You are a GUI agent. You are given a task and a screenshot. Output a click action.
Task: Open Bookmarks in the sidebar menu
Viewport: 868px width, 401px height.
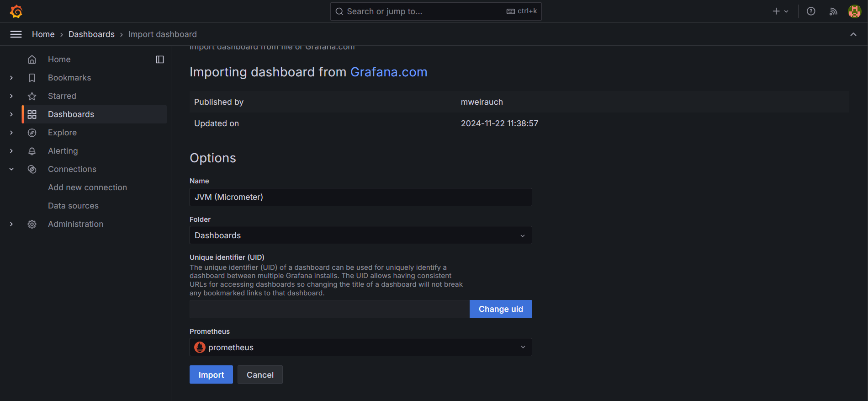tap(69, 78)
